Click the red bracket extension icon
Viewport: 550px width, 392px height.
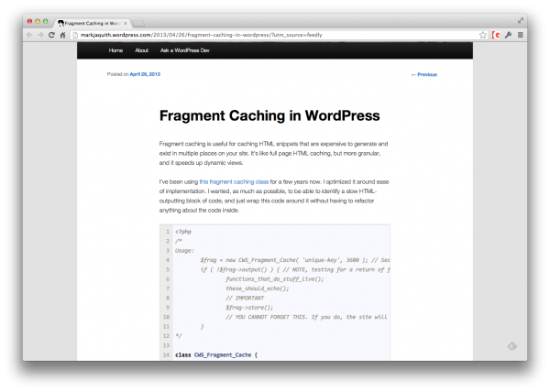pos(496,35)
